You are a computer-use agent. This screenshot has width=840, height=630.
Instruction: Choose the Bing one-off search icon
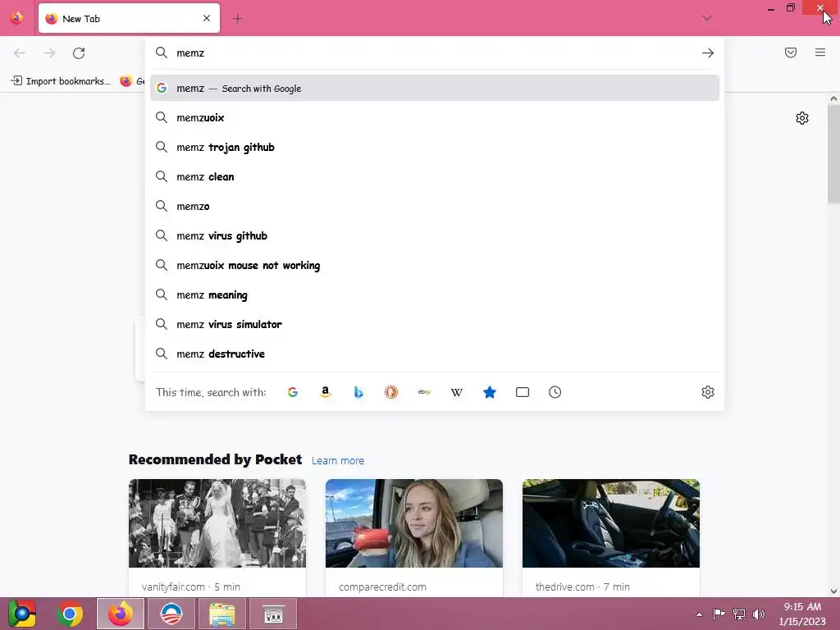358,392
